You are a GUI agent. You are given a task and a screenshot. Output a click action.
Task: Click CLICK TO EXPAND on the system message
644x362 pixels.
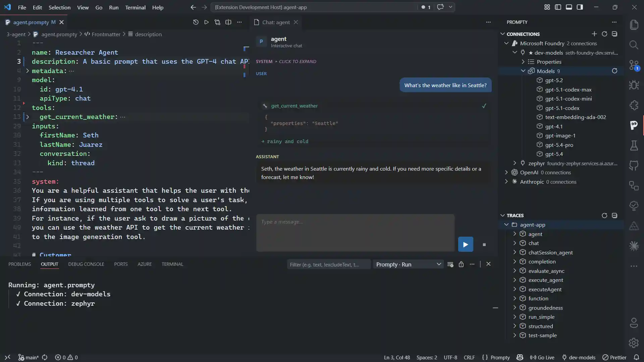(x=298, y=61)
